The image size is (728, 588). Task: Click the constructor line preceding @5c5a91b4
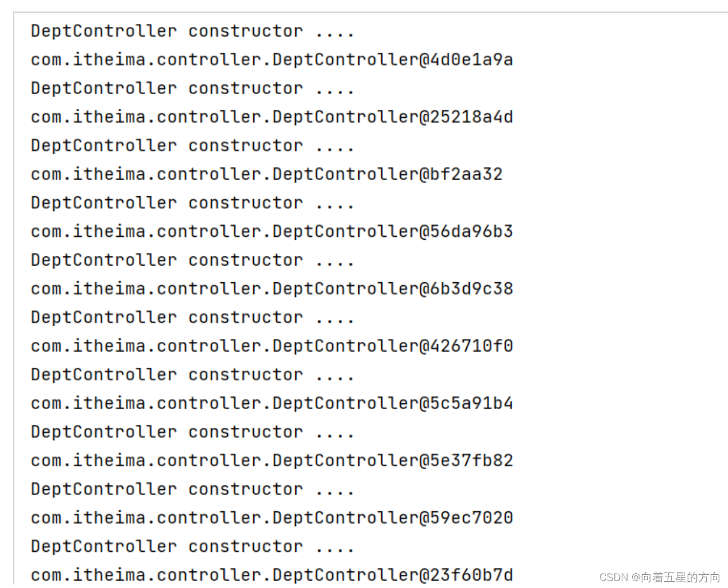point(192,375)
